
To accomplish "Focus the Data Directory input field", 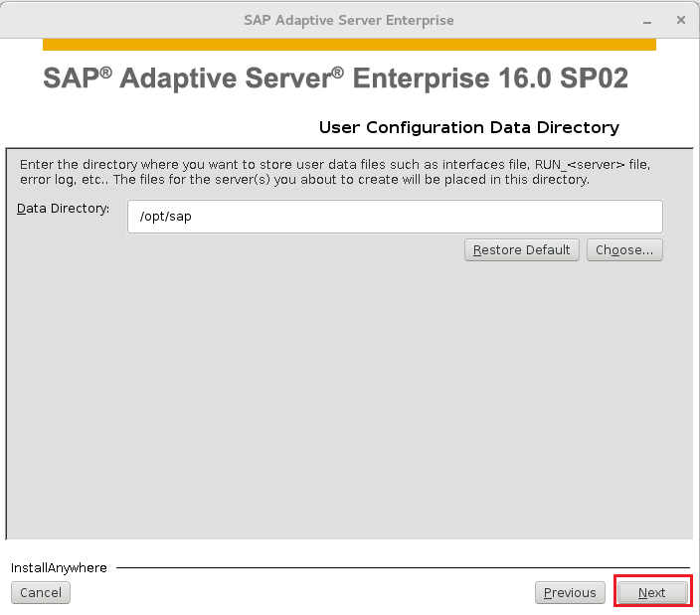I will (x=395, y=217).
